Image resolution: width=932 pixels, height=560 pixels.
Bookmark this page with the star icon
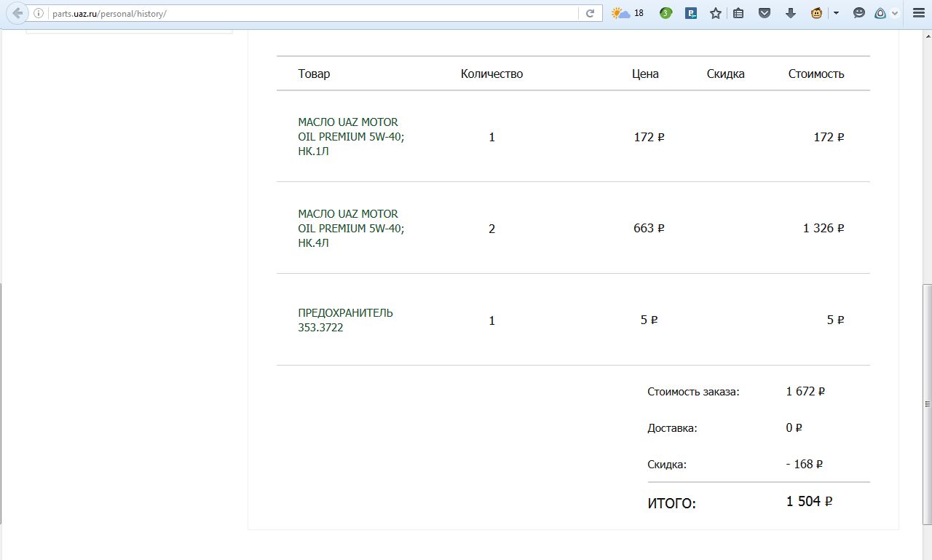(716, 13)
